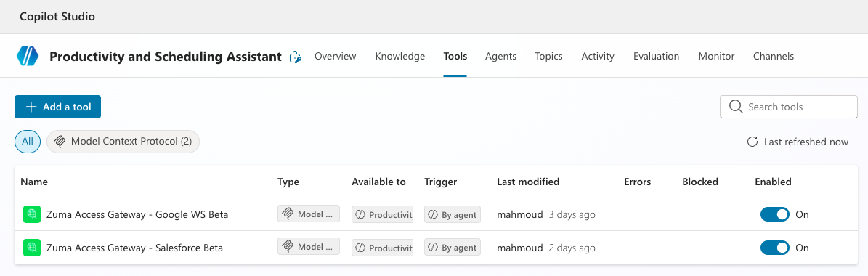Sort by the Type column header
Screen dimensions: 868x276
(288, 182)
